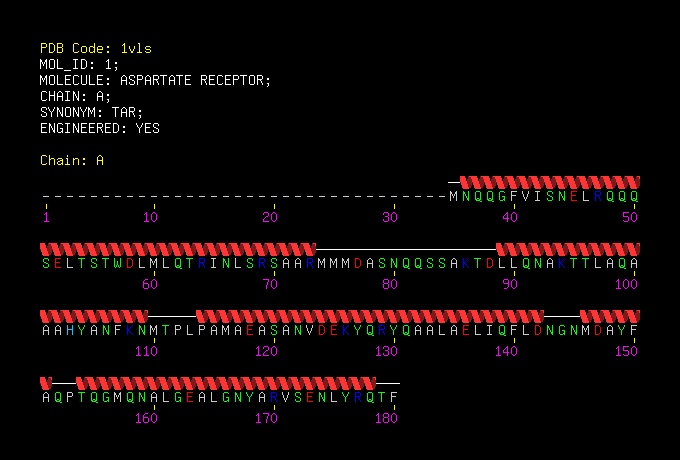Click the loop line above residues MMMDASNQQSS
This screenshot has width=680, height=460.
click(406, 250)
